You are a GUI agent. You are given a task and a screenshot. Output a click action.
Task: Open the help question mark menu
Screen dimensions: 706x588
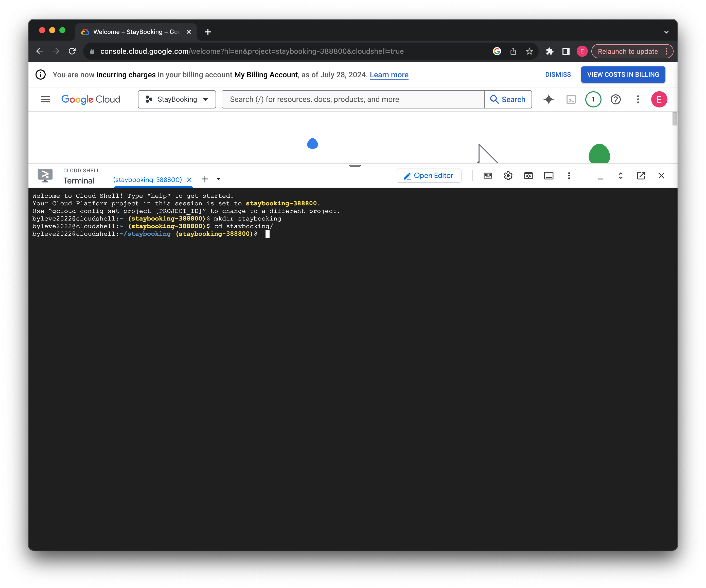click(615, 99)
